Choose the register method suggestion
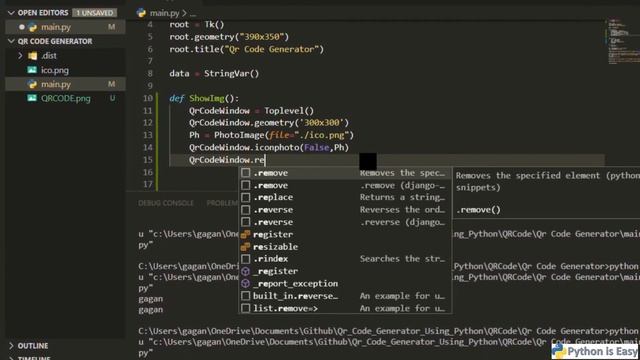The image size is (640, 360). coord(345,234)
